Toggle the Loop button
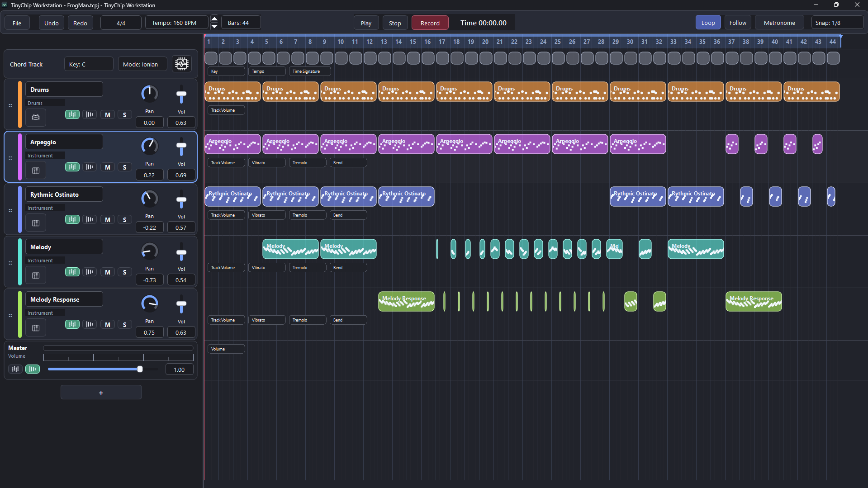The height and width of the screenshot is (488, 868). (x=708, y=23)
